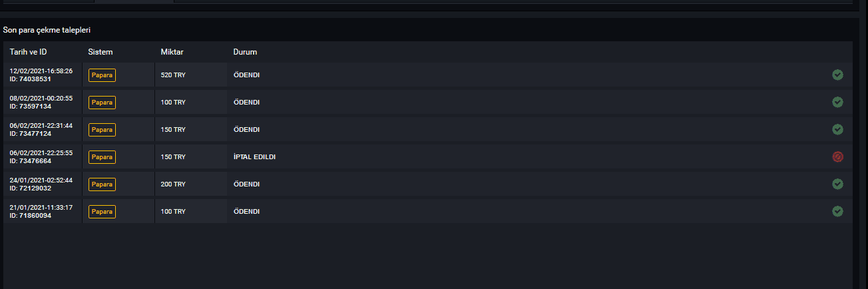
Task: Click Papara badge in ID 71860094 row
Action: coord(102,212)
